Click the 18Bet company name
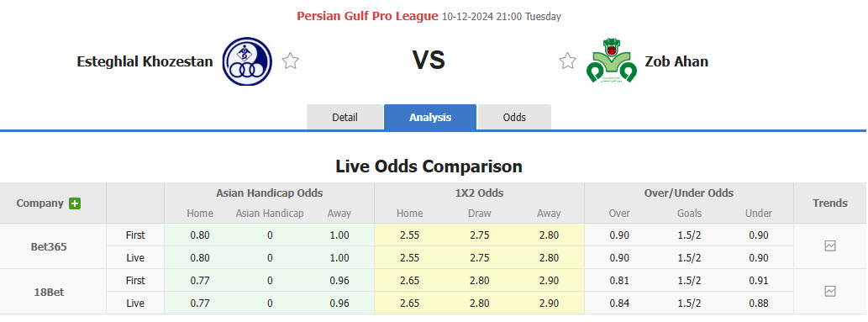This screenshot has height=322, width=868. [49, 292]
